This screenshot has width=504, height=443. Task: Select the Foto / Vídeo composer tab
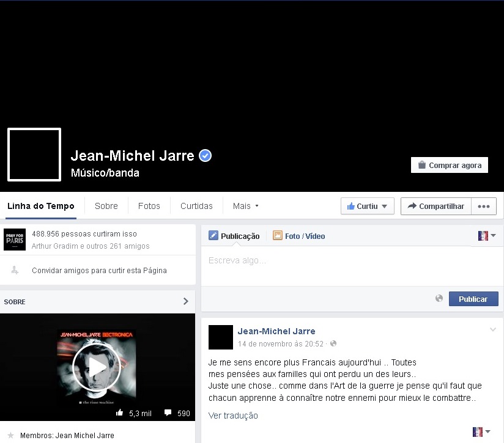(299, 236)
